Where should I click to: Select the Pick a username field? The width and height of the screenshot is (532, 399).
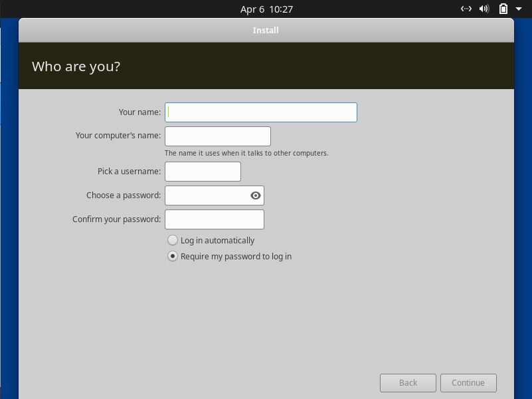[203, 172]
